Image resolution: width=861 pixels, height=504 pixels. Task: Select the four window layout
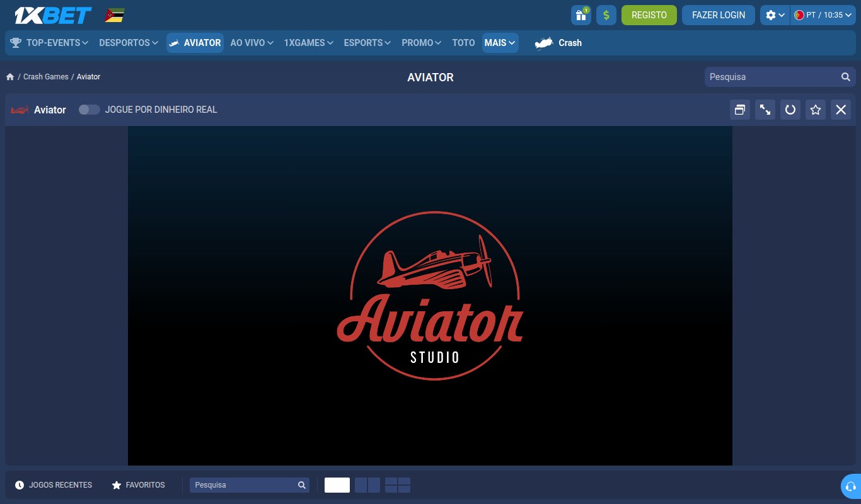398,485
